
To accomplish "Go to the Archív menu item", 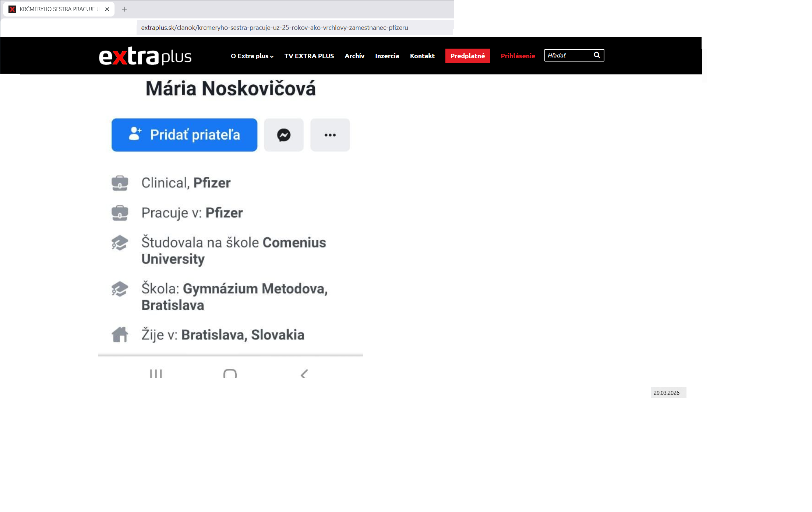I will pyautogui.click(x=354, y=56).
